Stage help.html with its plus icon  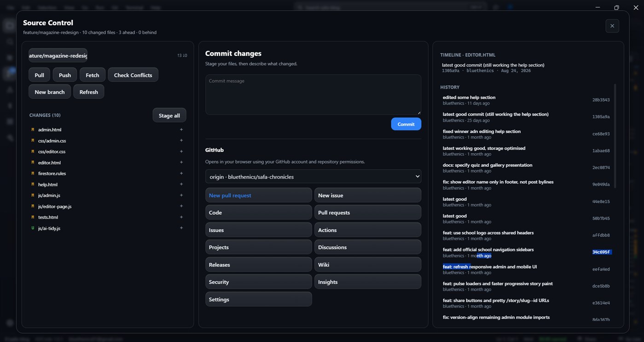tap(181, 184)
